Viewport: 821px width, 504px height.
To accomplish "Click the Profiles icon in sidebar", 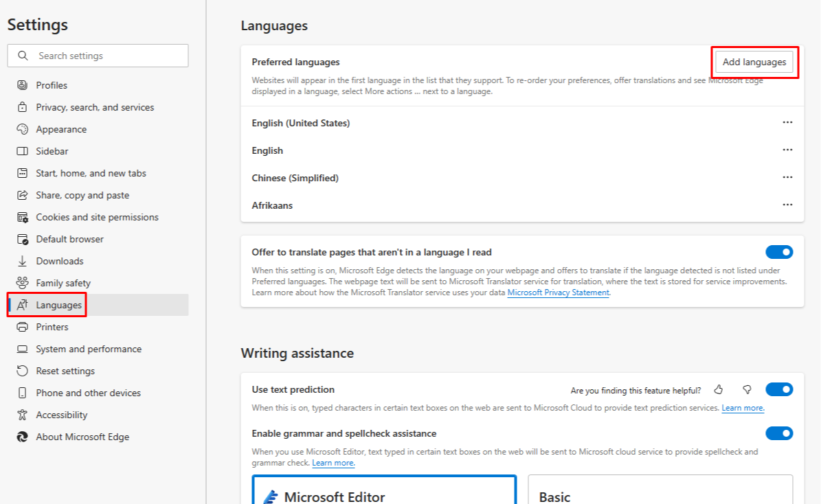I will click(x=22, y=84).
